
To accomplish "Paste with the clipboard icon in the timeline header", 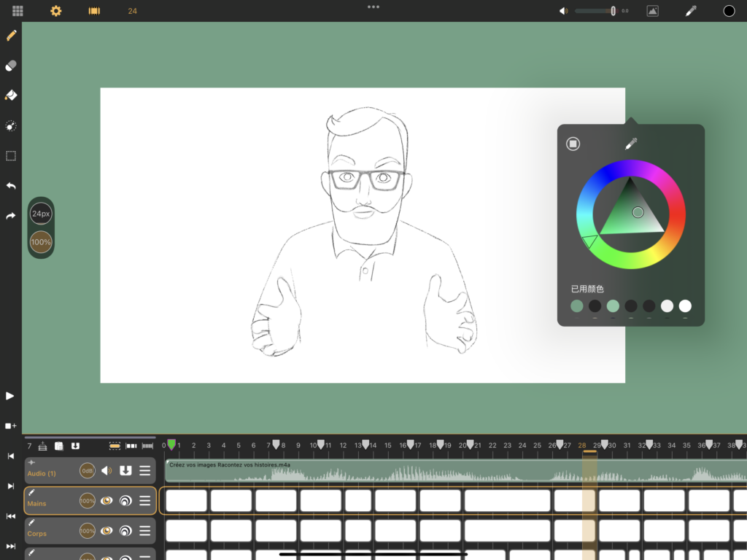I will [x=59, y=446].
